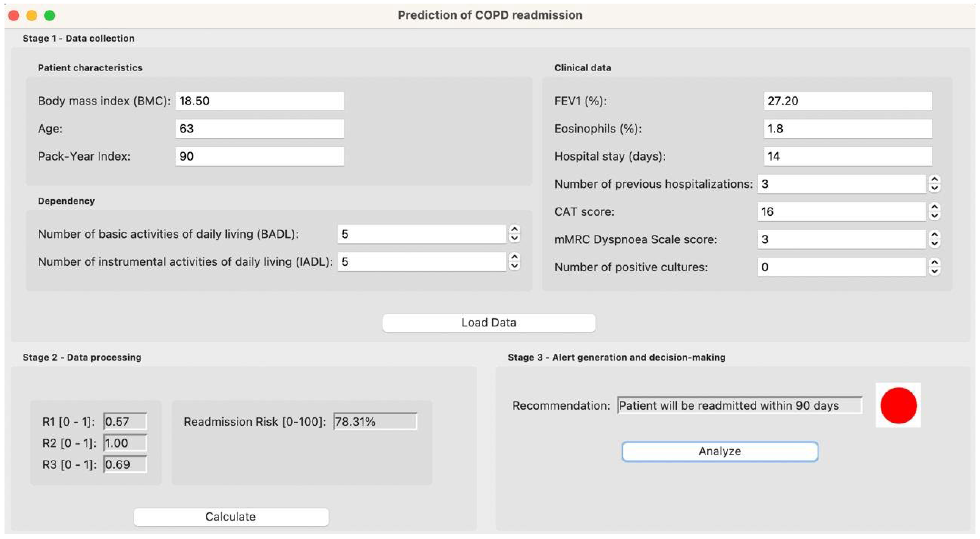Raise BADL count using up arrow
Image resolution: width=980 pixels, height=539 pixels.
[x=514, y=229]
